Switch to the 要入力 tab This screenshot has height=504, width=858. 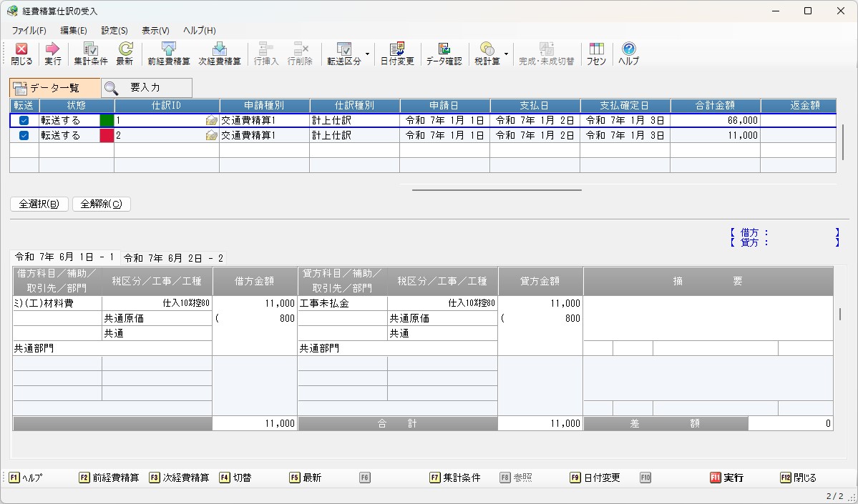146,88
